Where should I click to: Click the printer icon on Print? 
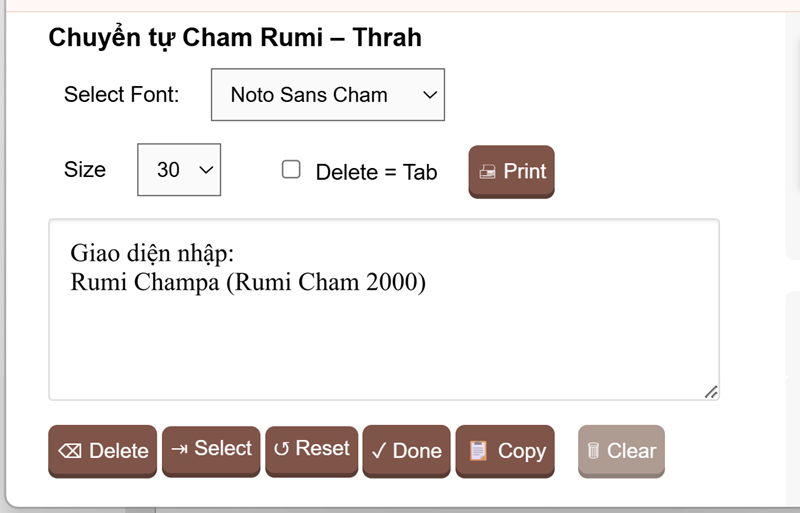pyautogui.click(x=488, y=172)
